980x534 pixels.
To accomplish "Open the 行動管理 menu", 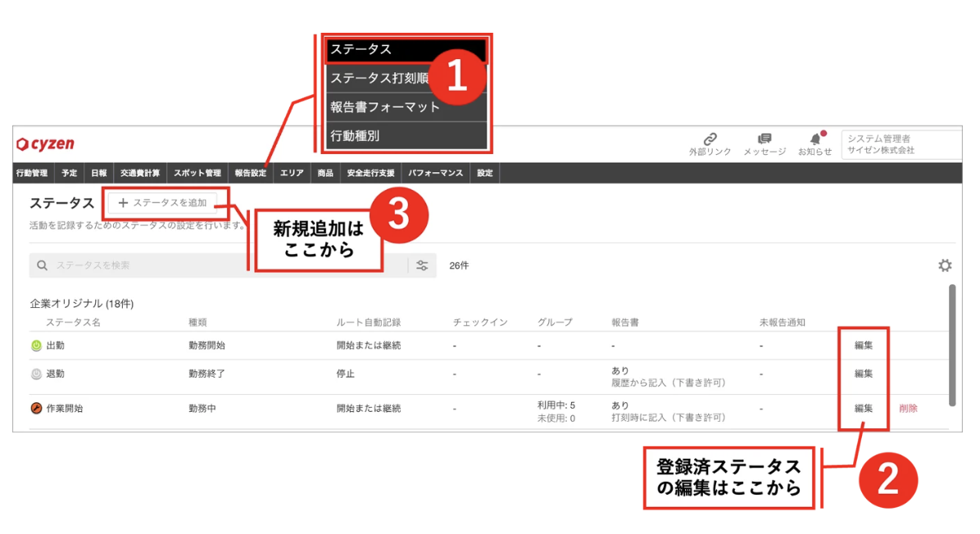I will pyautogui.click(x=32, y=173).
